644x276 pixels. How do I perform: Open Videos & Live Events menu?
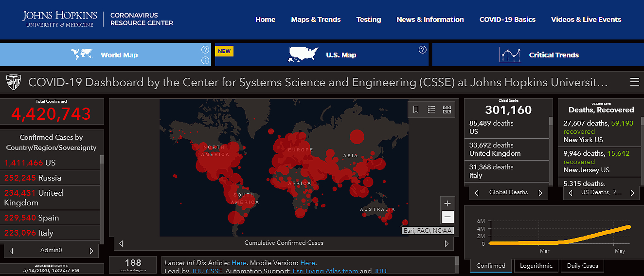(x=586, y=19)
